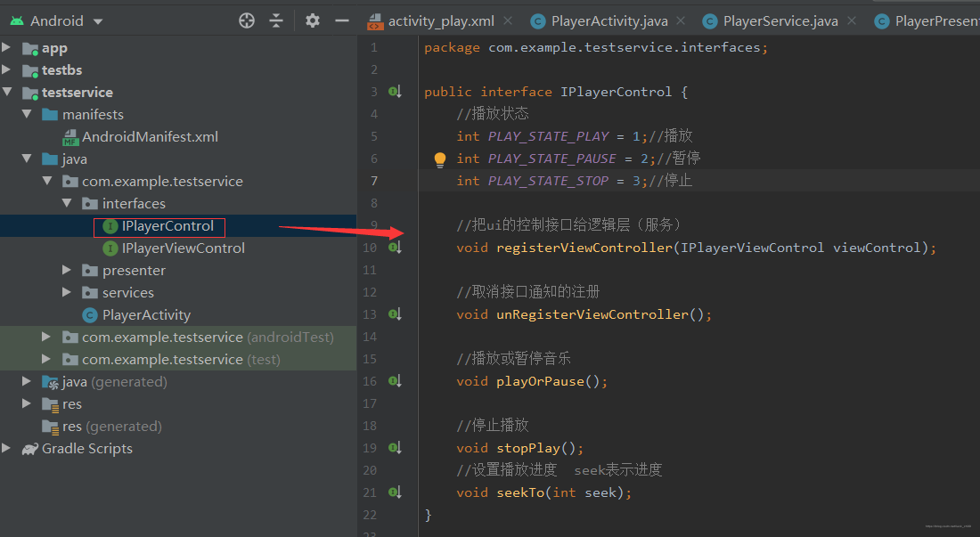
Task: Click the registerViewController method name
Action: (584, 248)
